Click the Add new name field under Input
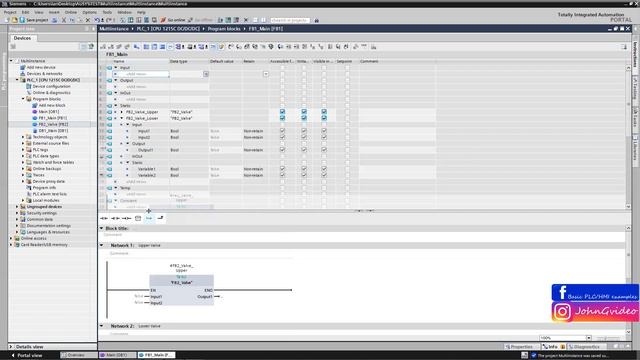Viewport: 640px width, 360px height. (x=141, y=74)
